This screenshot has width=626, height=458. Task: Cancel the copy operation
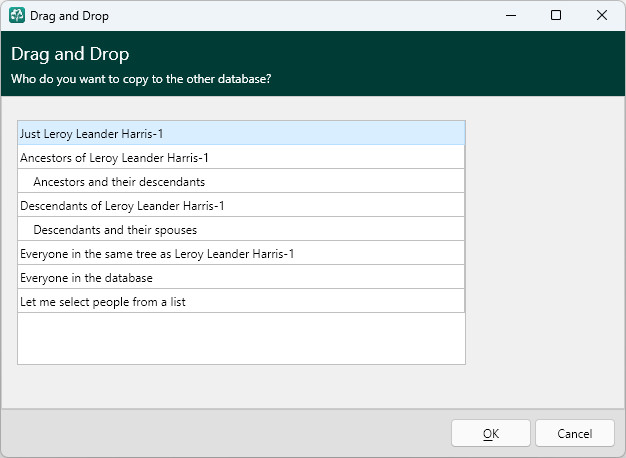pyautogui.click(x=574, y=433)
